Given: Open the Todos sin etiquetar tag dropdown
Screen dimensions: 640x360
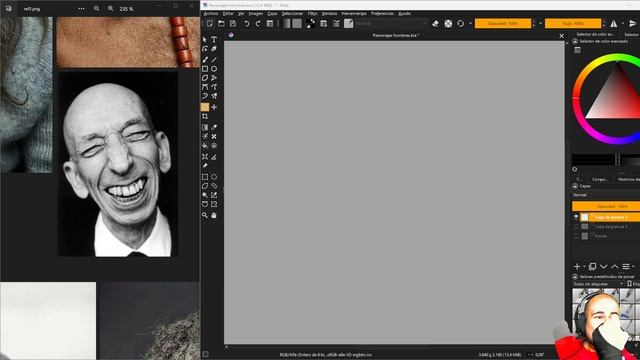Looking at the screenshot, I should tap(598, 284).
